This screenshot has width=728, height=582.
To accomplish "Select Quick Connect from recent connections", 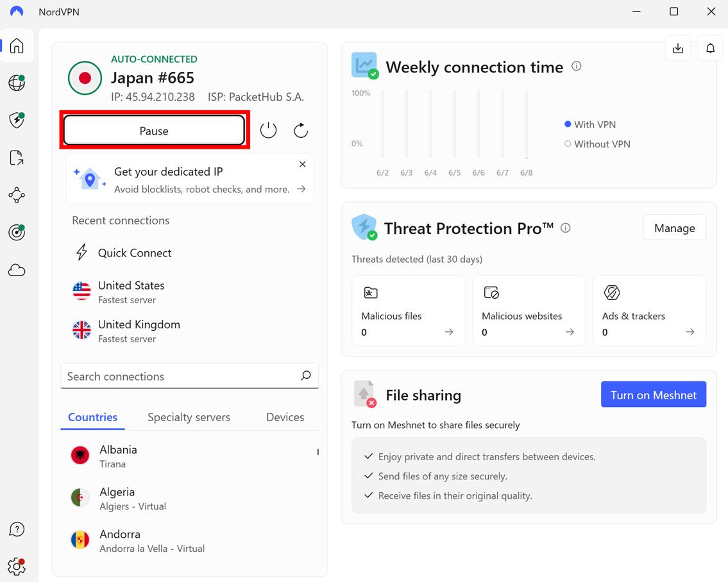I will pos(189,253).
